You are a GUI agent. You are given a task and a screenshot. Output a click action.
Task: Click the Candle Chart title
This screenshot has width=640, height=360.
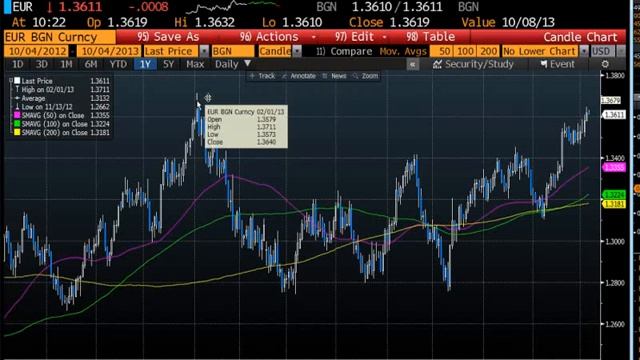point(580,37)
